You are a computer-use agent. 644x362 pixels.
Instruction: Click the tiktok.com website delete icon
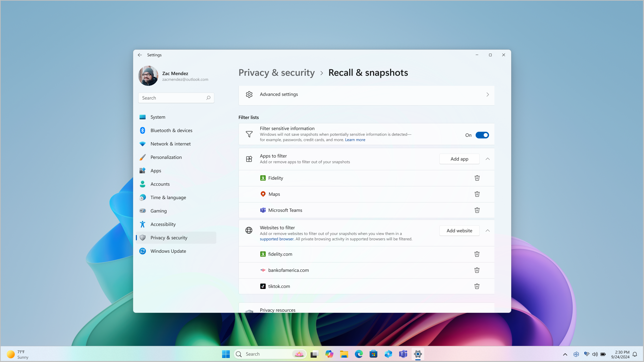point(477,286)
